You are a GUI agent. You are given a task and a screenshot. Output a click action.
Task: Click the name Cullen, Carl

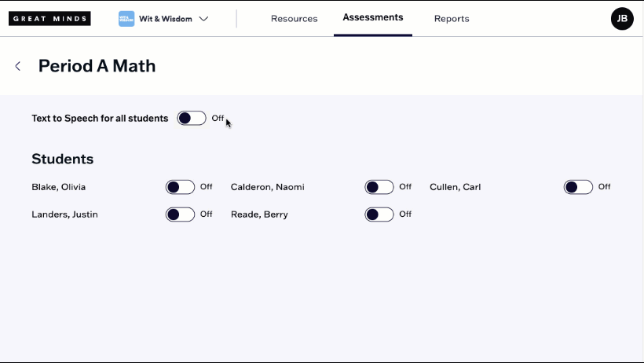click(455, 187)
